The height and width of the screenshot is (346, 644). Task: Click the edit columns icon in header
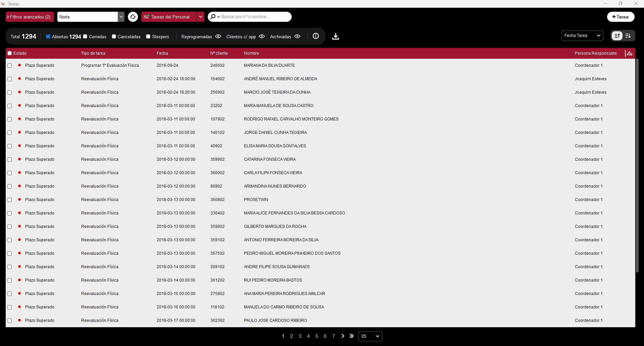pyautogui.click(x=630, y=53)
